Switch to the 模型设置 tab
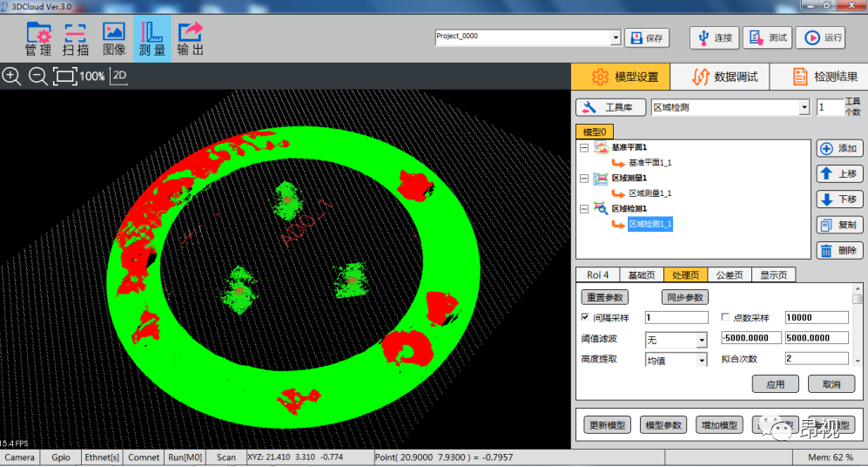The height and width of the screenshot is (467, 868). click(621, 77)
